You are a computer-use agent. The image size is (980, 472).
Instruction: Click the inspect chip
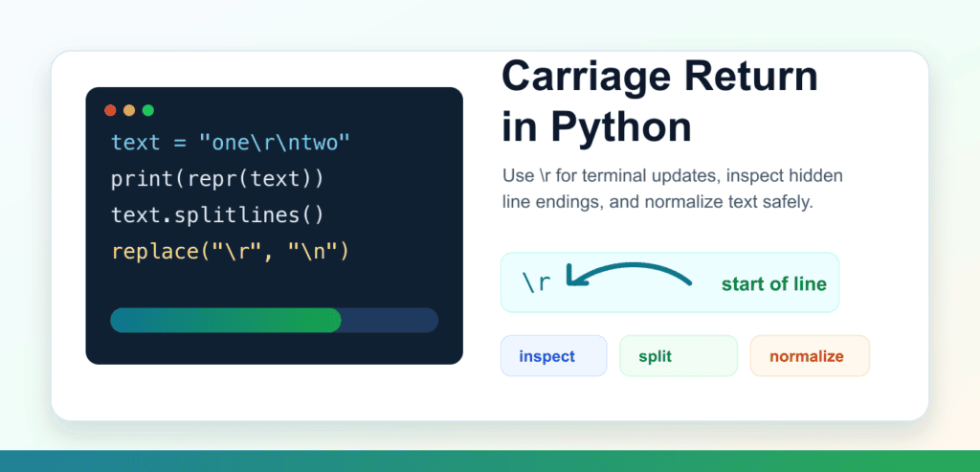(554, 356)
